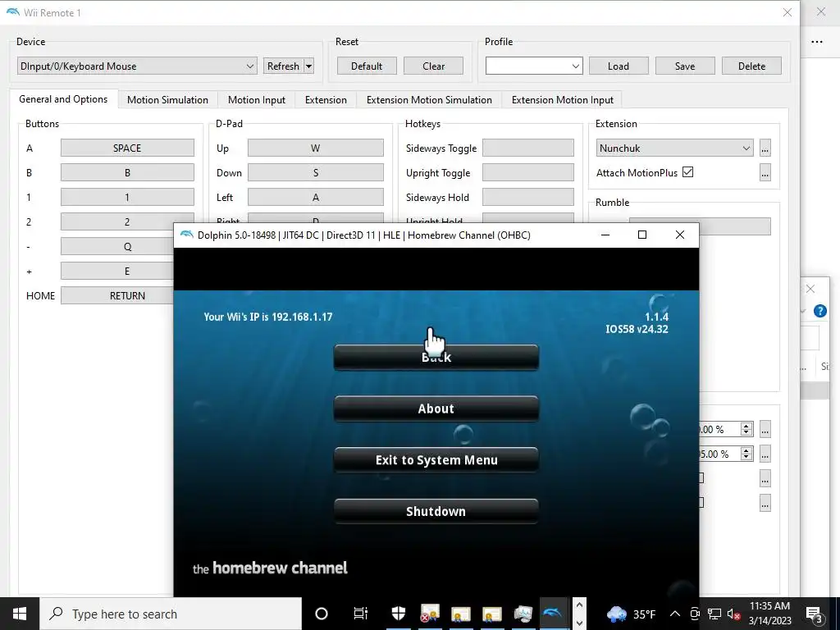Save the current profile
Viewport: 840px width, 630px height.
[x=685, y=66]
